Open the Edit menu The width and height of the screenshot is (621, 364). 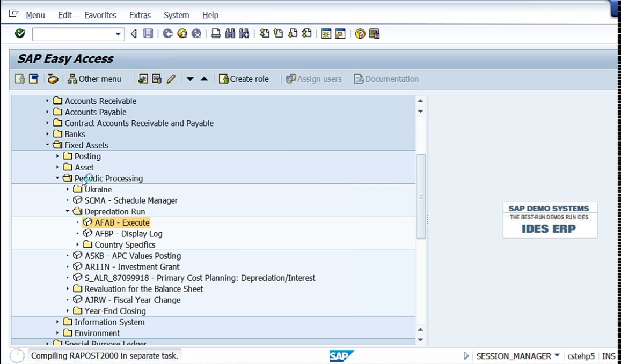pos(64,15)
